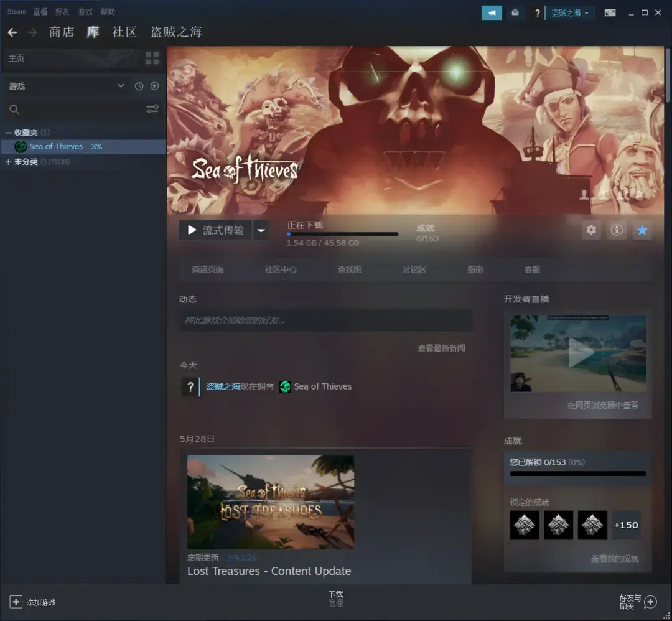Collapse the 收藏夹 category
Image resolution: width=672 pixels, height=621 pixels.
click(8, 133)
